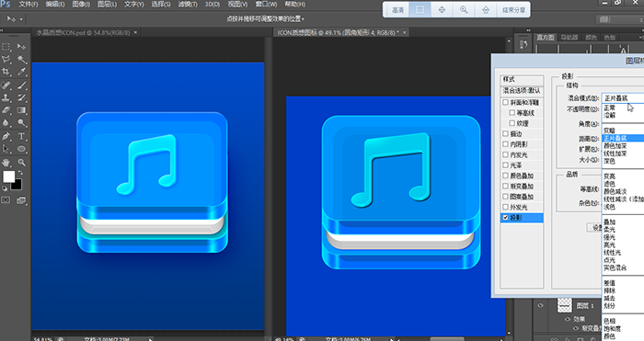Click the crosshair icon in floating toolbar
644x341 pixels.
tap(442, 10)
